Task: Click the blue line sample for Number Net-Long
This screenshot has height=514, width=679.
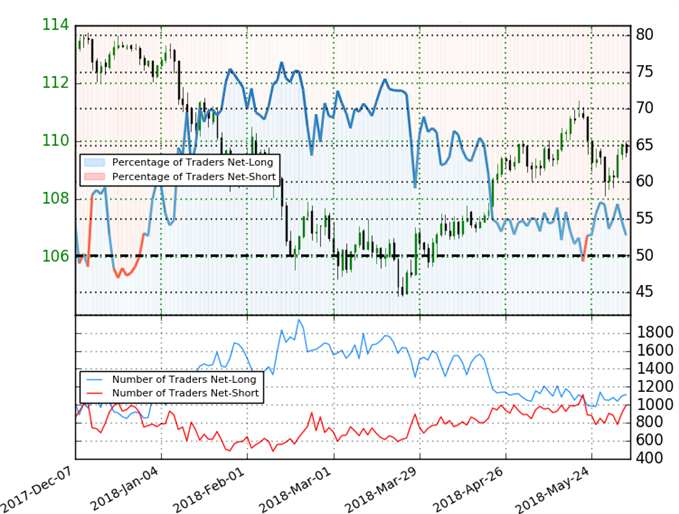Action: (x=94, y=379)
